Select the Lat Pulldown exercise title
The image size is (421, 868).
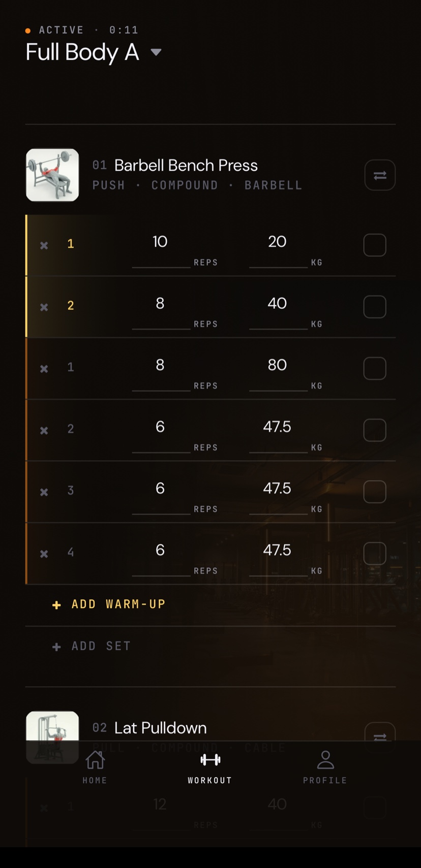click(160, 728)
